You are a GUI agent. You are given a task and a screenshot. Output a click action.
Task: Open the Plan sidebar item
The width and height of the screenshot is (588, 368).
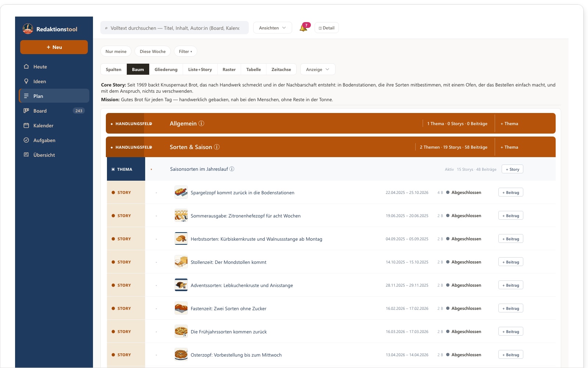[x=54, y=96]
